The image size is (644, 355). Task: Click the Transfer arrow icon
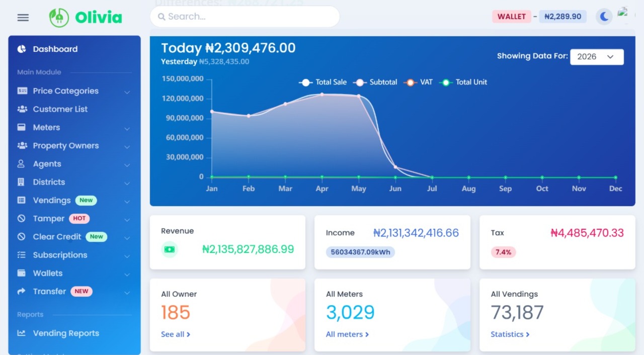point(21,291)
